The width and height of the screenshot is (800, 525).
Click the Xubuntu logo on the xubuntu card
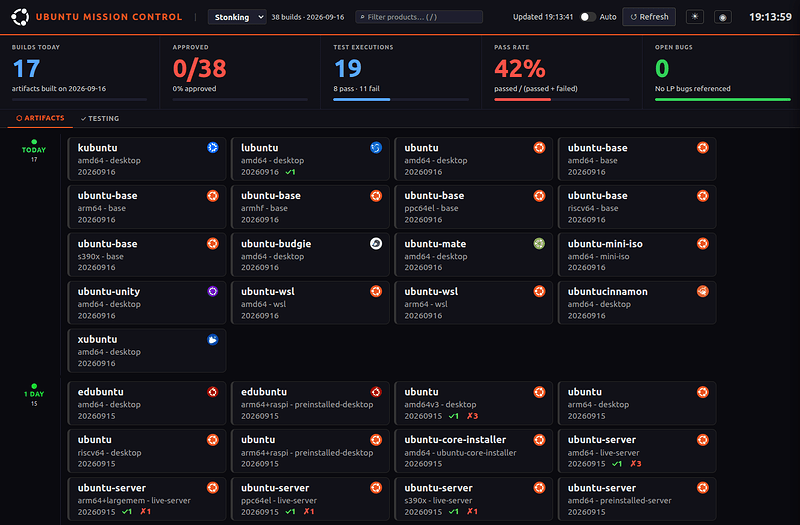[213, 339]
